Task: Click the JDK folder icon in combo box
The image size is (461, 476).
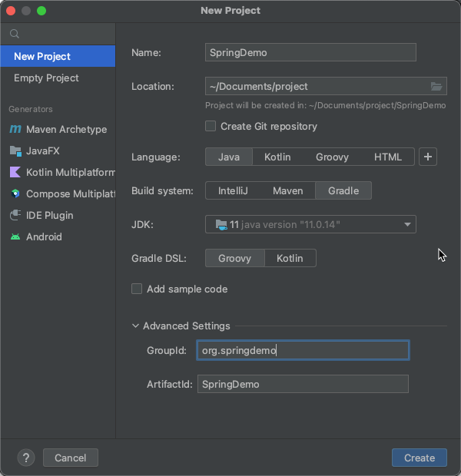Action: click(x=221, y=225)
